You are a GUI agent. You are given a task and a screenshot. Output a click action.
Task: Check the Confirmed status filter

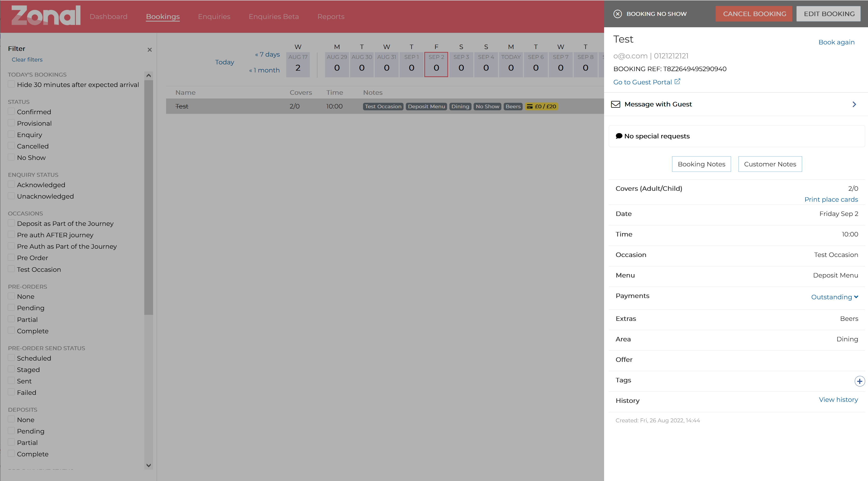tap(11, 111)
